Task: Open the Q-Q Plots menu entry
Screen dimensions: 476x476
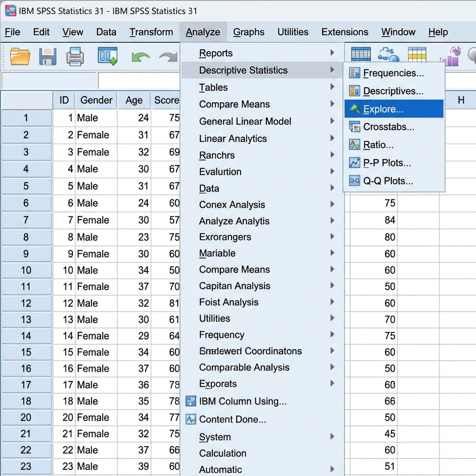Action: click(x=388, y=181)
